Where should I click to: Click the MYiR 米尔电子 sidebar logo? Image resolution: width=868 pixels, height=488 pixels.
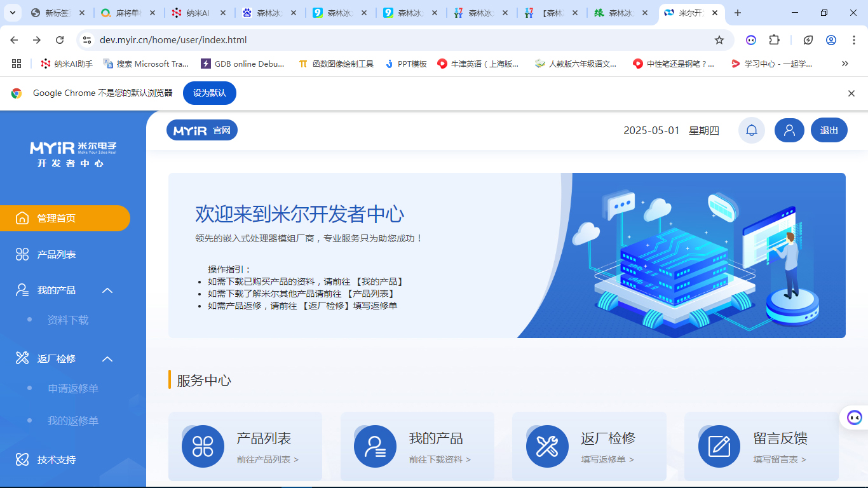pos(72,154)
